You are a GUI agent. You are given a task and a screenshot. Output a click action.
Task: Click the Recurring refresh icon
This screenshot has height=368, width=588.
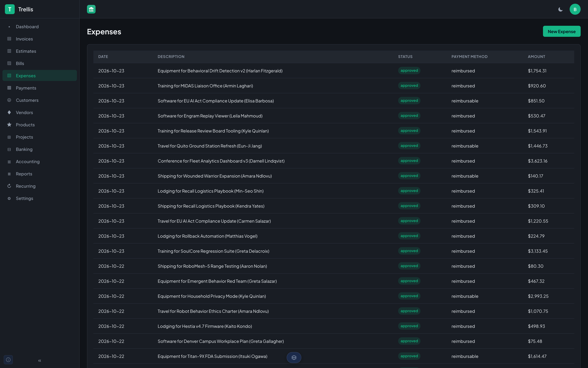pyautogui.click(x=9, y=186)
